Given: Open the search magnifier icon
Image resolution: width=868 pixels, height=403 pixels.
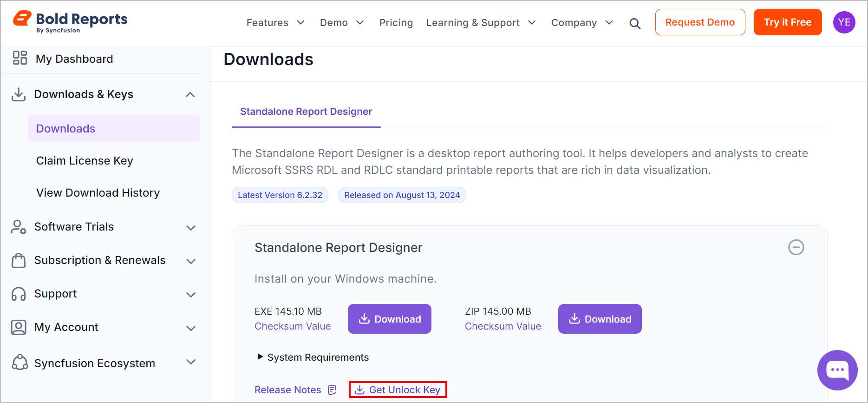Looking at the screenshot, I should (x=635, y=23).
